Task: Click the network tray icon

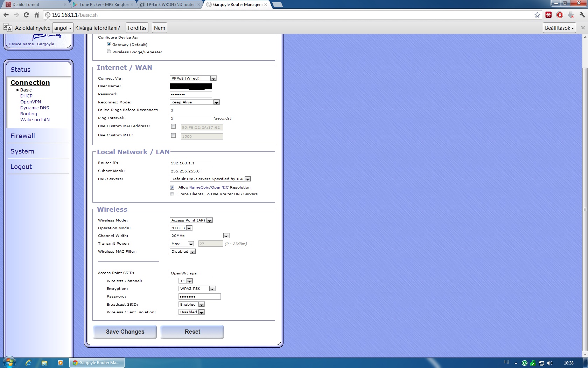Action: [x=541, y=363]
